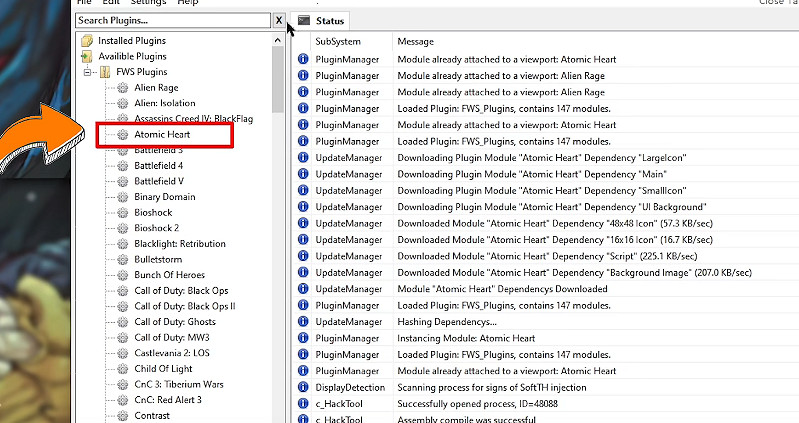Viewport: 799px width, 423px height.
Task: Select Battlefield V in plugin list
Action: (159, 182)
